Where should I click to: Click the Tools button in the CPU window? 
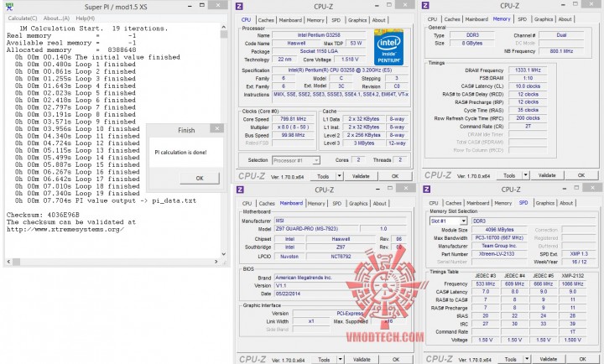(323, 176)
